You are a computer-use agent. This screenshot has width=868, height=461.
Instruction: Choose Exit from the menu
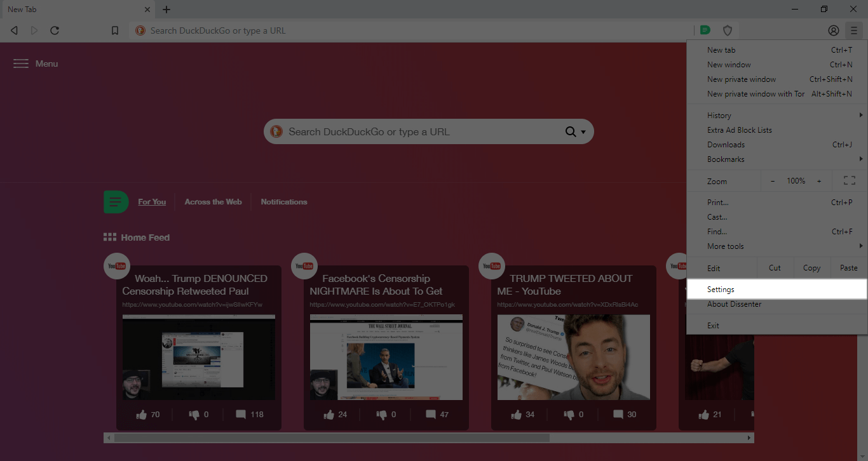pyautogui.click(x=777, y=326)
